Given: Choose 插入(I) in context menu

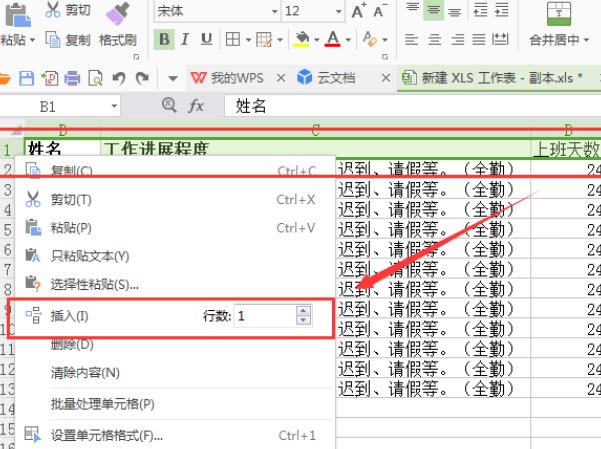Looking at the screenshot, I should (69, 316).
